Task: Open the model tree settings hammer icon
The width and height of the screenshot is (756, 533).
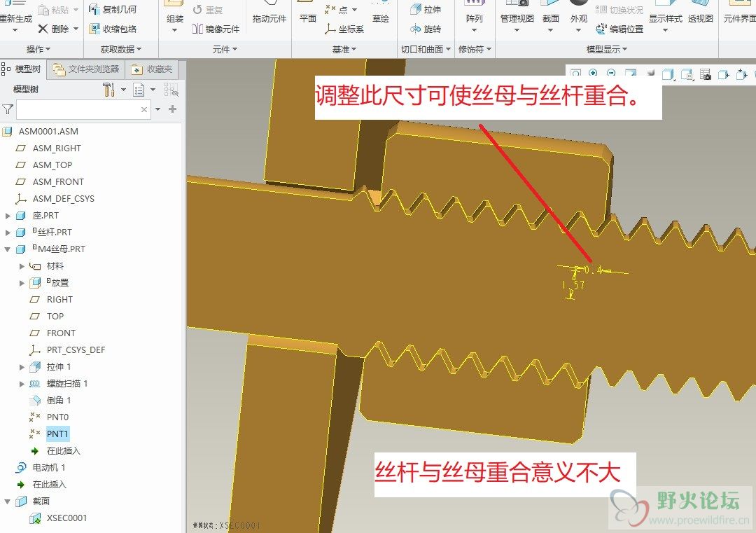Action: (108, 89)
